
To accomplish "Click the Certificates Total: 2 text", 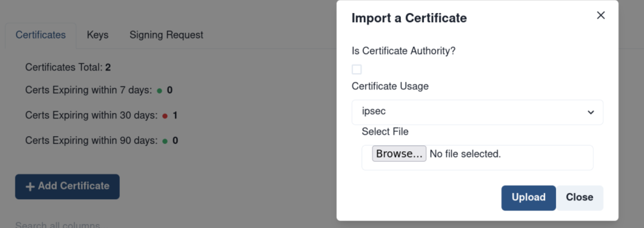I will point(68,67).
